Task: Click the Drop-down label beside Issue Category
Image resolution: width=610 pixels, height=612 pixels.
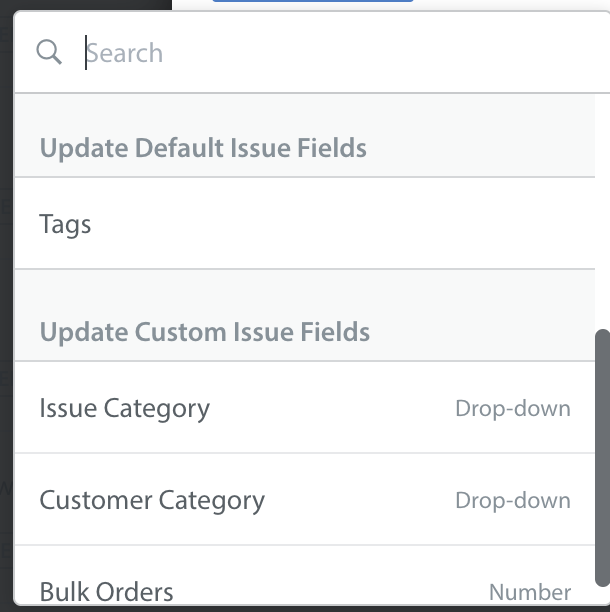Action: (513, 409)
